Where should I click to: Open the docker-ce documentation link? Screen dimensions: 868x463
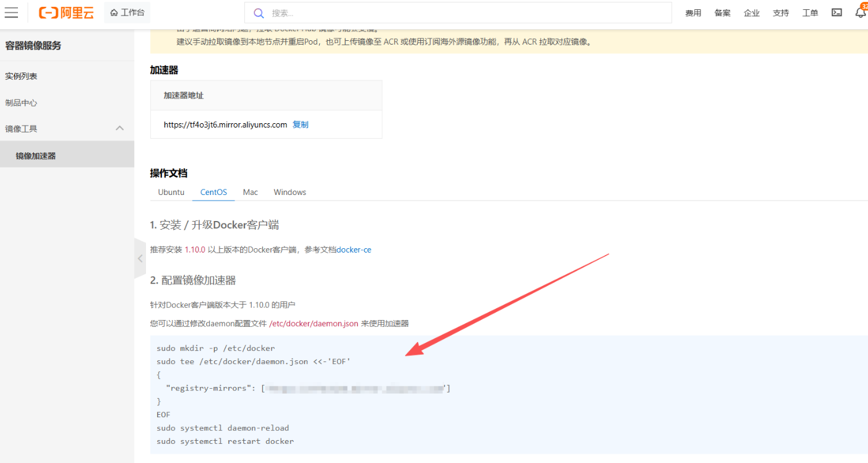point(354,249)
